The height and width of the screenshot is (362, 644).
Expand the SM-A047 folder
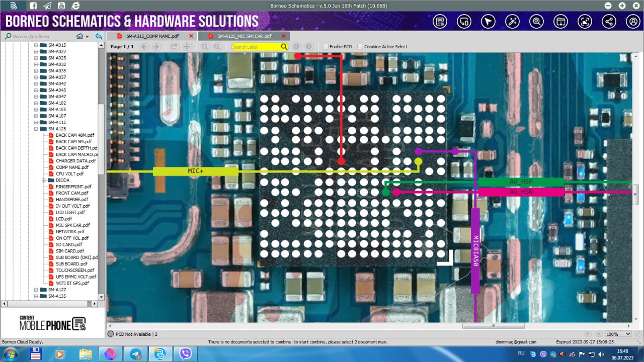pyautogui.click(x=36, y=97)
